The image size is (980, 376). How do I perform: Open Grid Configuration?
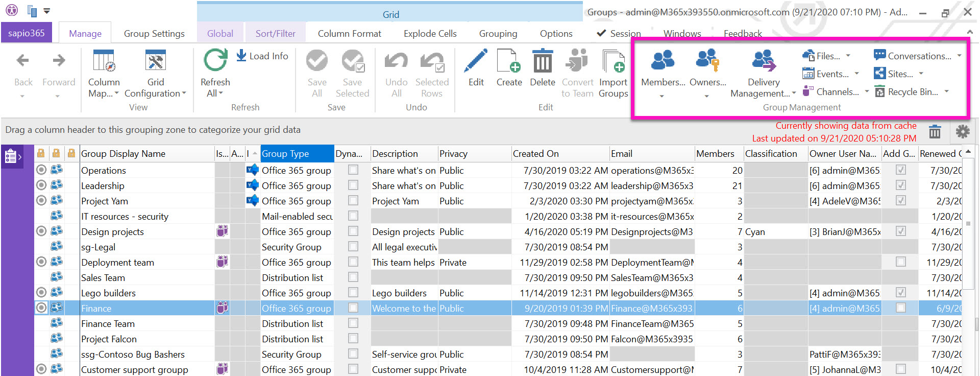click(x=156, y=61)
